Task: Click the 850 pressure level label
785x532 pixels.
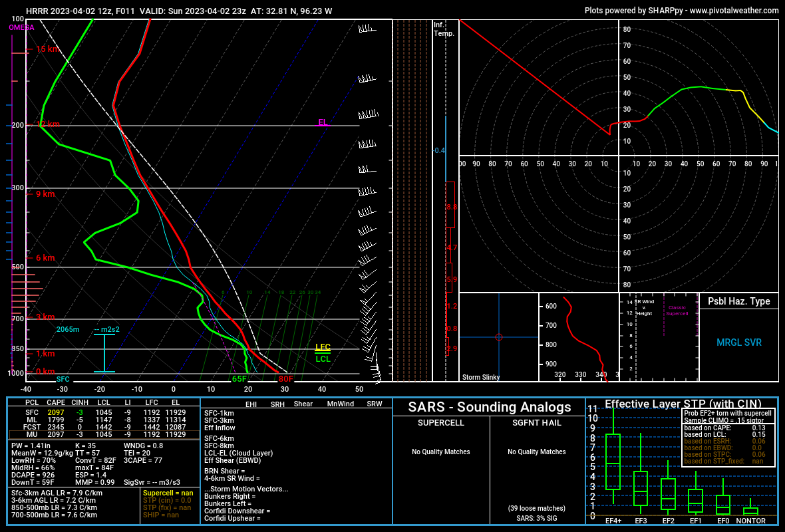Action: pyautogui.click(x=17, y=349)
